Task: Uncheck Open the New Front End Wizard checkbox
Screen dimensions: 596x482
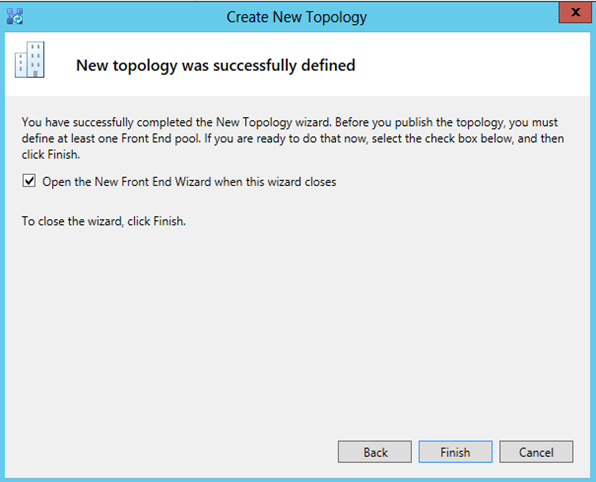Action: coord(29,181)
